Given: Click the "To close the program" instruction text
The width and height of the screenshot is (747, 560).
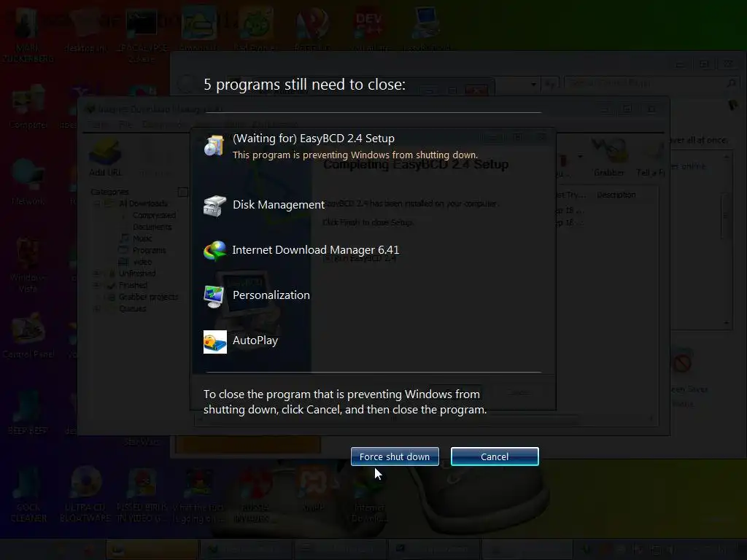Looking at the screenshot, I should tap(345, 402).
